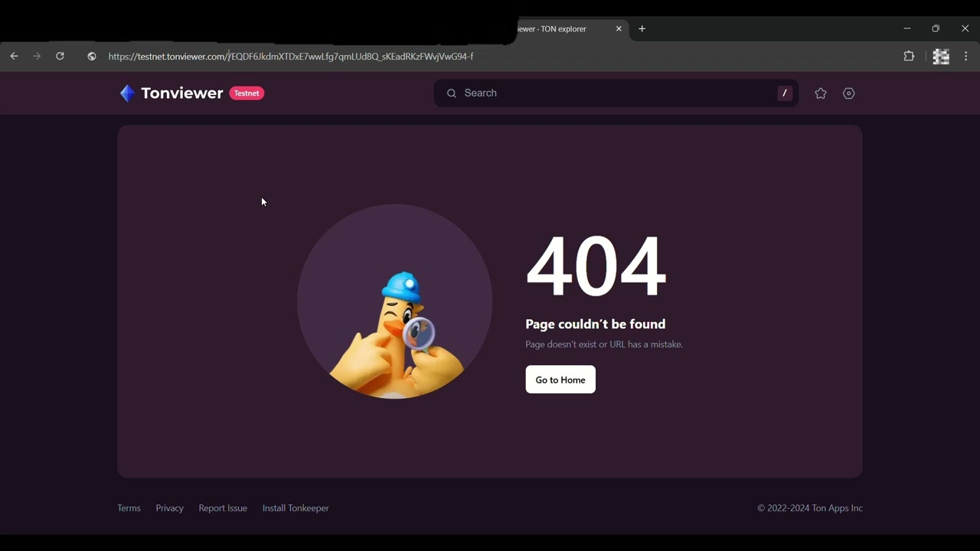Click the browser back arrow
980x551 pixels.
click(14, 57)
